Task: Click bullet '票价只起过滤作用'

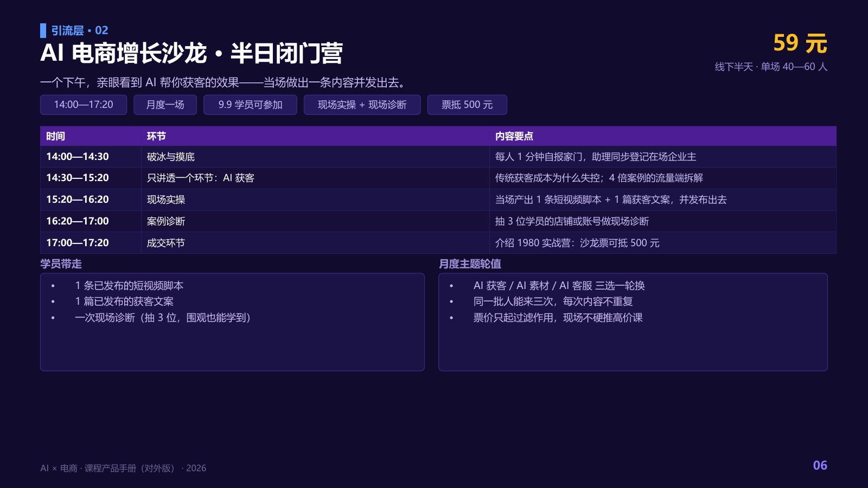Action: 558,318
